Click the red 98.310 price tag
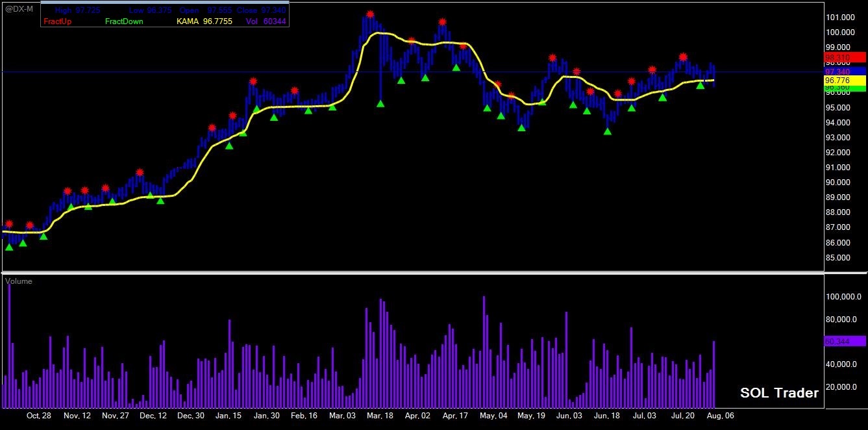This screenshot has width=868, height=430. point(845,58)
